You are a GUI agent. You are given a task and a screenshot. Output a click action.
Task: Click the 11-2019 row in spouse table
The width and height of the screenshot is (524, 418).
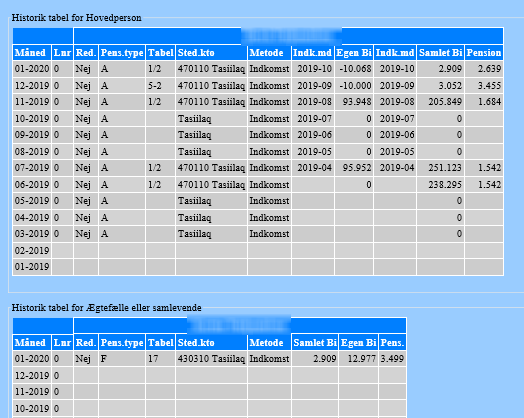pyautogui.click(x=210, y=392)
